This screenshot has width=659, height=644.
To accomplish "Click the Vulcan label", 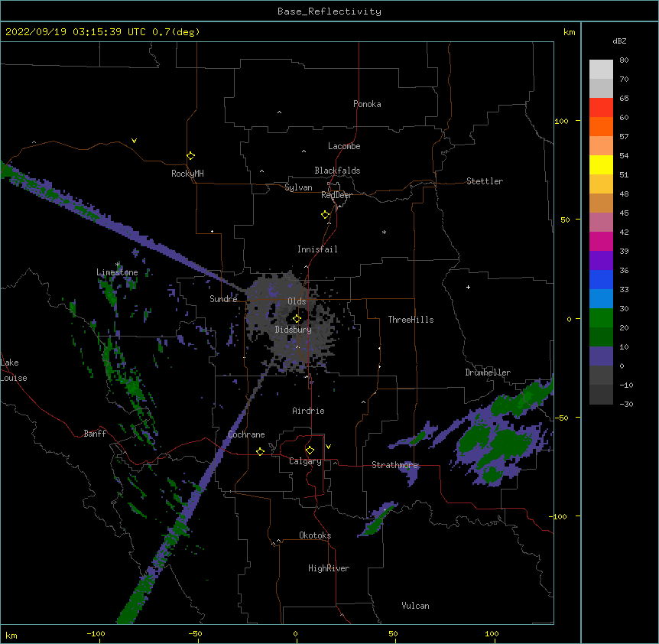I will point(415,606).
